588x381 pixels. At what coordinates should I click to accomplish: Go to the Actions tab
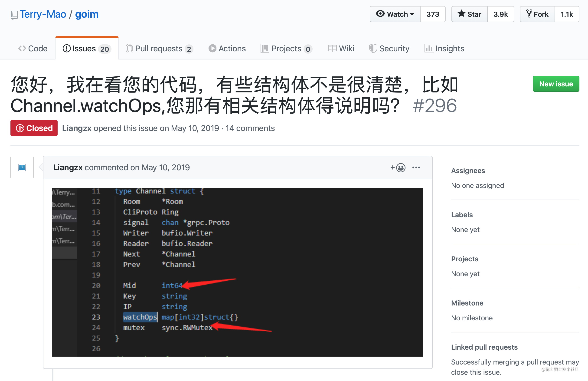coord(227,48)
